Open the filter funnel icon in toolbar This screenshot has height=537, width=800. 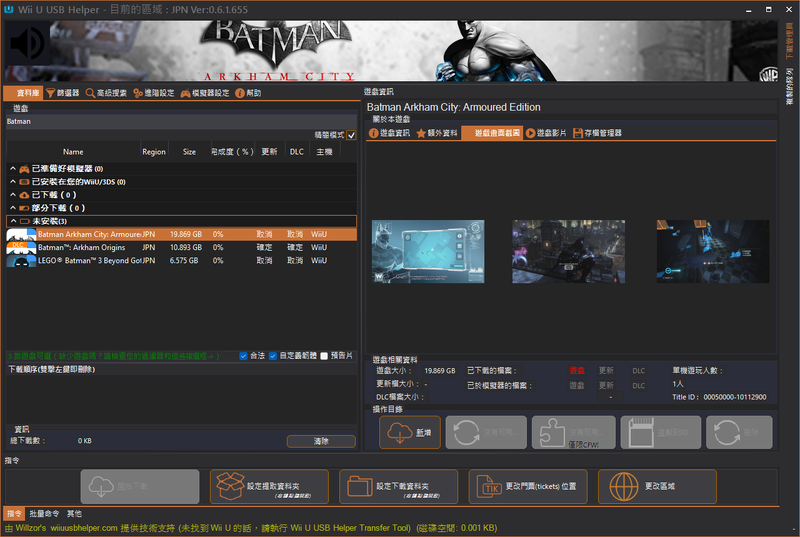51,93
